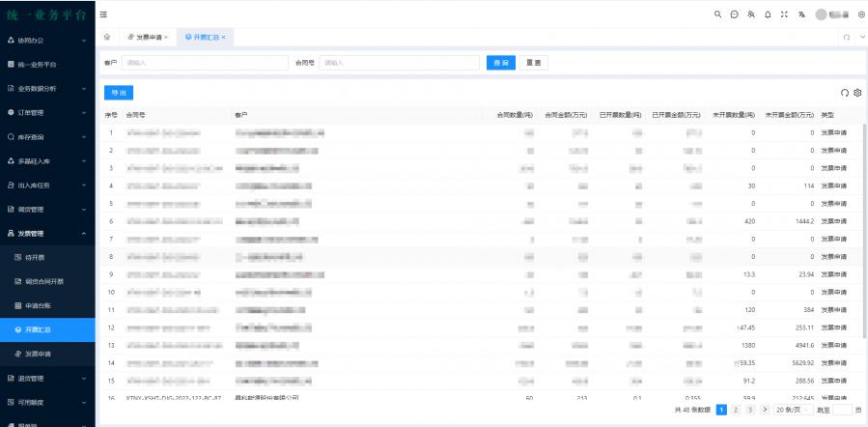Go to page 2 in pagination
The width and height of the screenshot is (868, 427).
coord(735,411)
